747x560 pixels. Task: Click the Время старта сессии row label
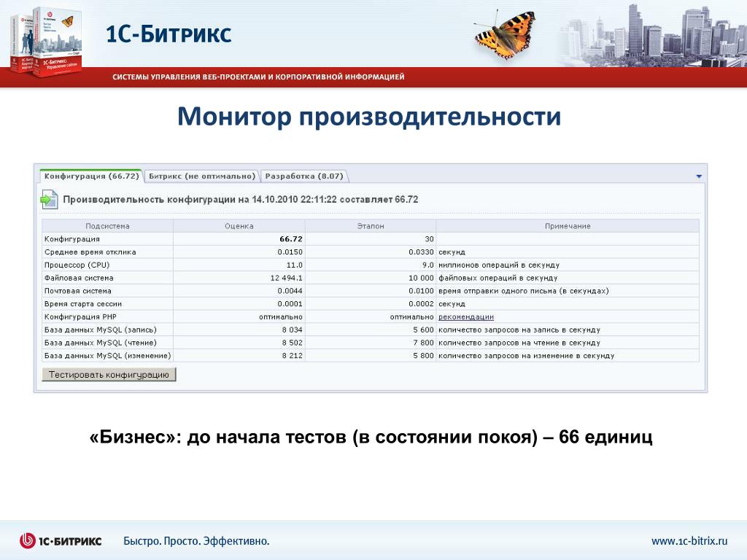(x=83, y=304)
